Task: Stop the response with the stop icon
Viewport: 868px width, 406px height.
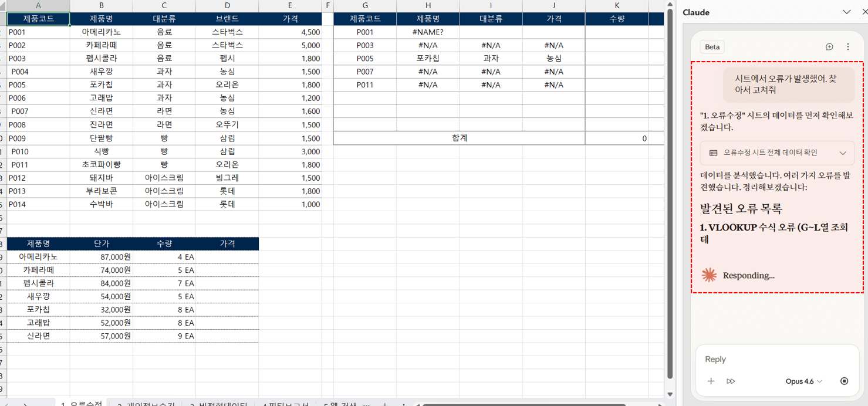Action: [844, 381]
